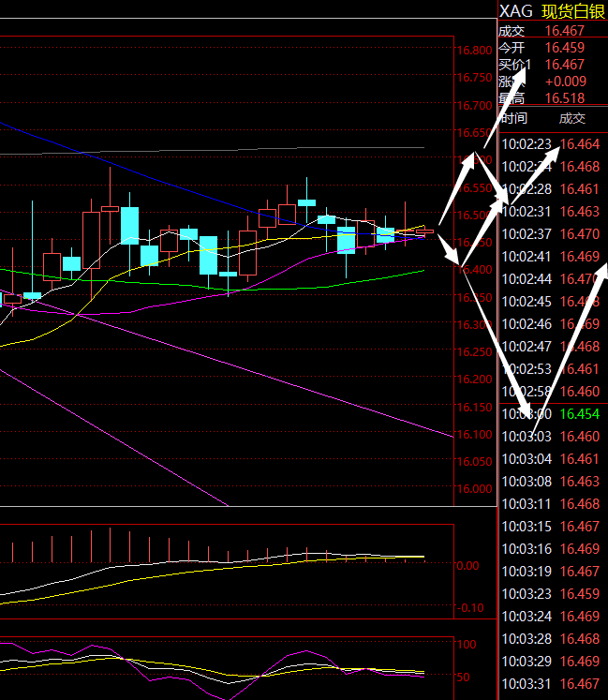This screenshot has width=608, height=700.
Task: Click the 10:03:15 tick row
Action: tap(553, 527)
